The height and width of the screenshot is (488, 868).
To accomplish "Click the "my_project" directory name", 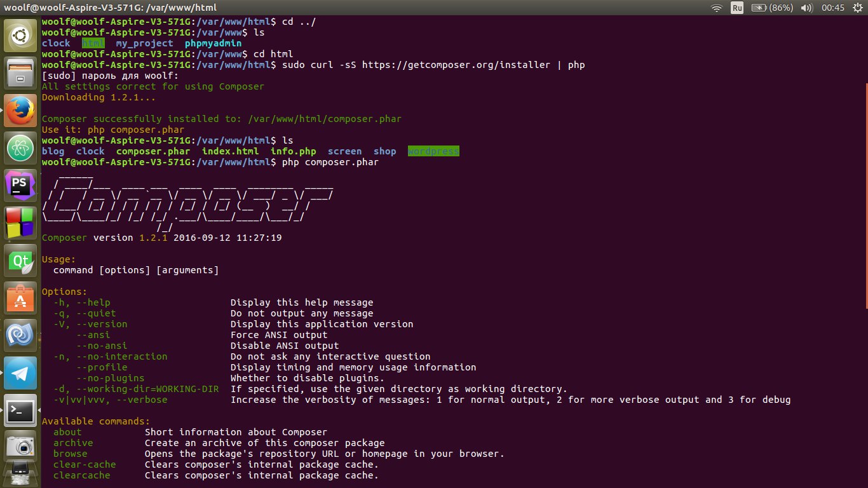I will (x=144, y=43).
